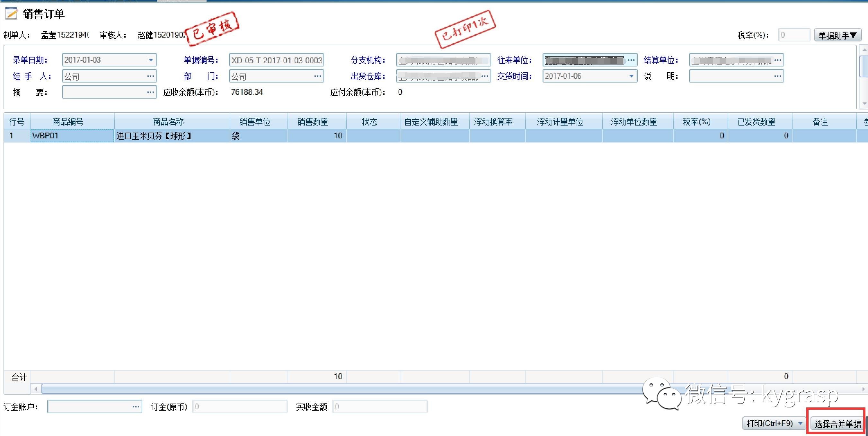Click the sales order edit icon
Screen dimensions: 868x436
click(x=11, y=13)
